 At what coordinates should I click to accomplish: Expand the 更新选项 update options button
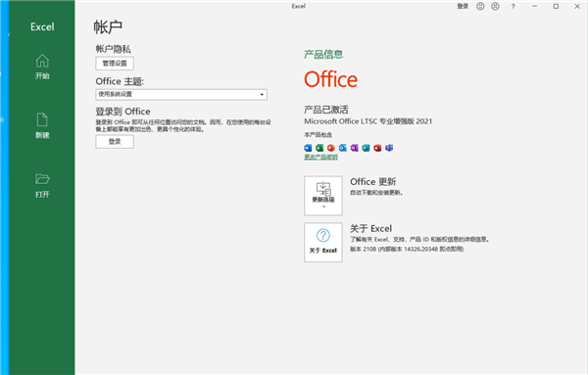[323, 196]
